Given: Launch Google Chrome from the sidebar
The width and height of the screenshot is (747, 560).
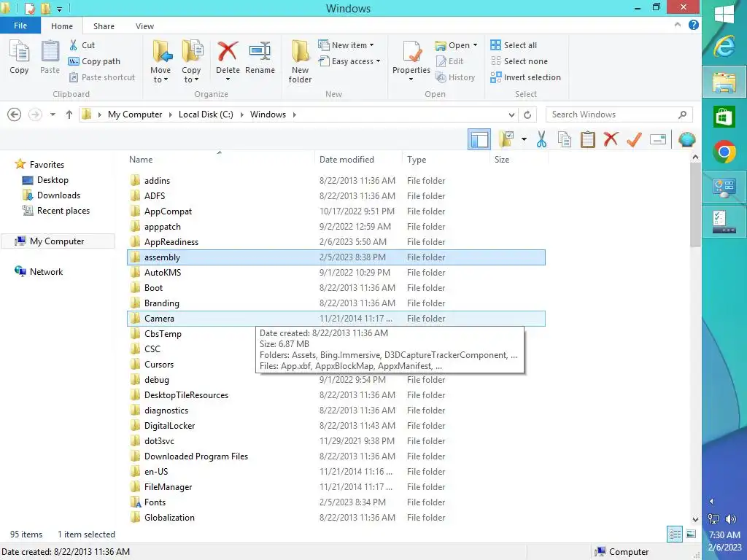Looking at the screenshot, I should pos(724,152).
